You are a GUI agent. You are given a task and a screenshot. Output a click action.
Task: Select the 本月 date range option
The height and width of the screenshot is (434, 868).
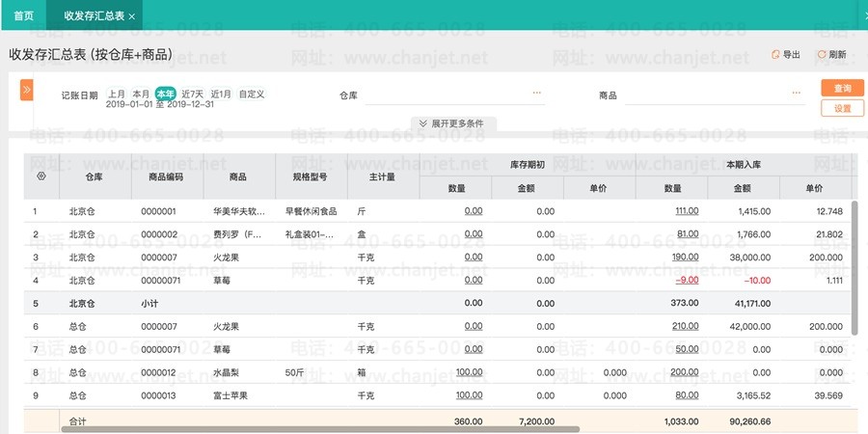coord(141,94)
